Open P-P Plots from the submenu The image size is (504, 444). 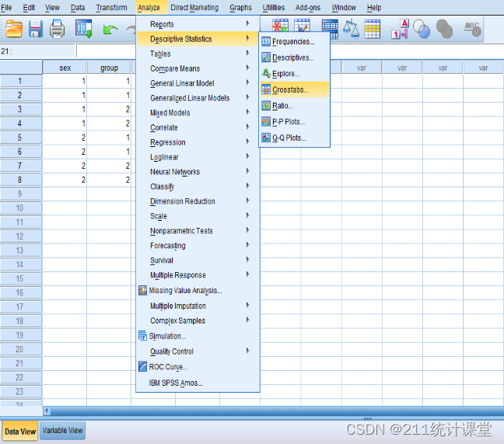click(295, 122)
